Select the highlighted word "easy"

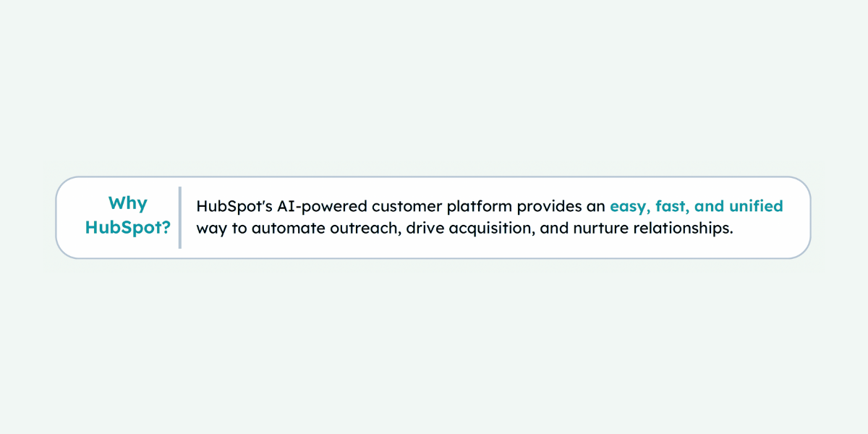(x=629, y=207)
